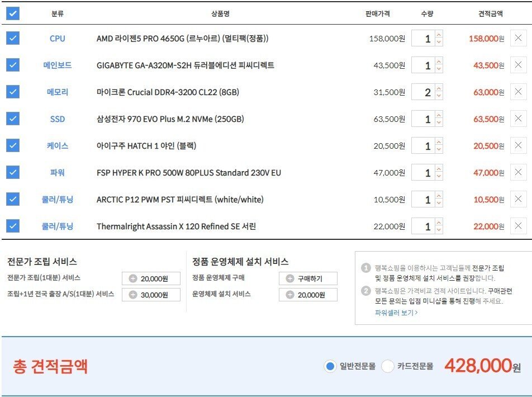Click the 판매가격 column header
This screenshot has height=397, width=532.
click(378, 14)
